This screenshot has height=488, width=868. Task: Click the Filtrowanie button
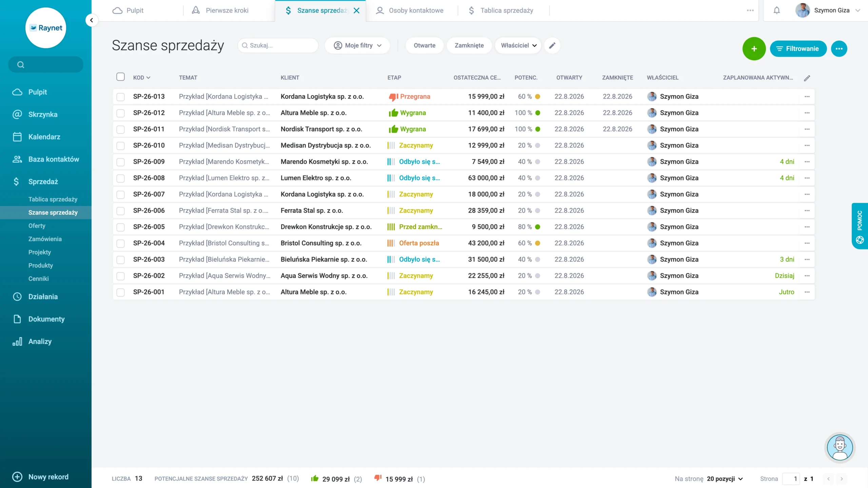click(x=798, y=49)
